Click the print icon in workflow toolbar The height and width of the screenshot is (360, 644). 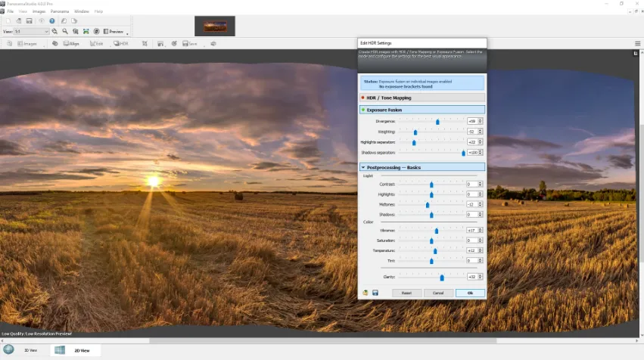(213, 44)
